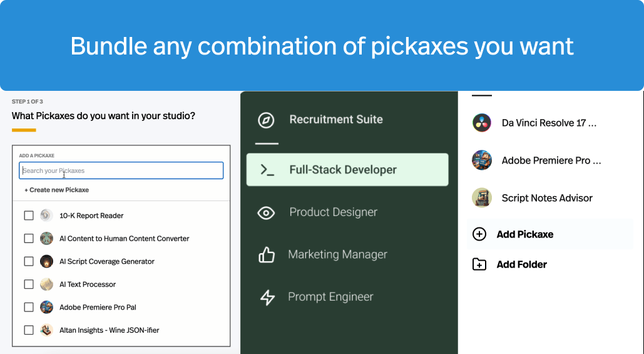Open the Marketing Manager menu item

(337, 255)
